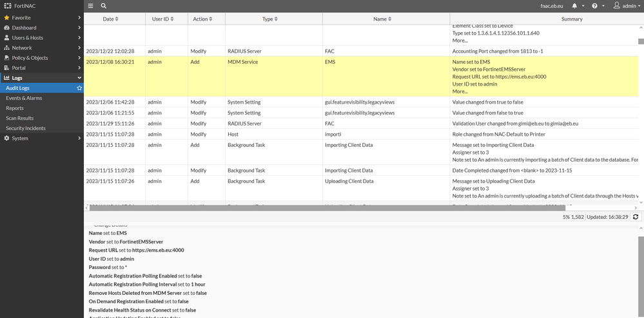Expand the Users & Hosts menu
The width and height of the screenshot is (644, 318).
tap(79, 38)
